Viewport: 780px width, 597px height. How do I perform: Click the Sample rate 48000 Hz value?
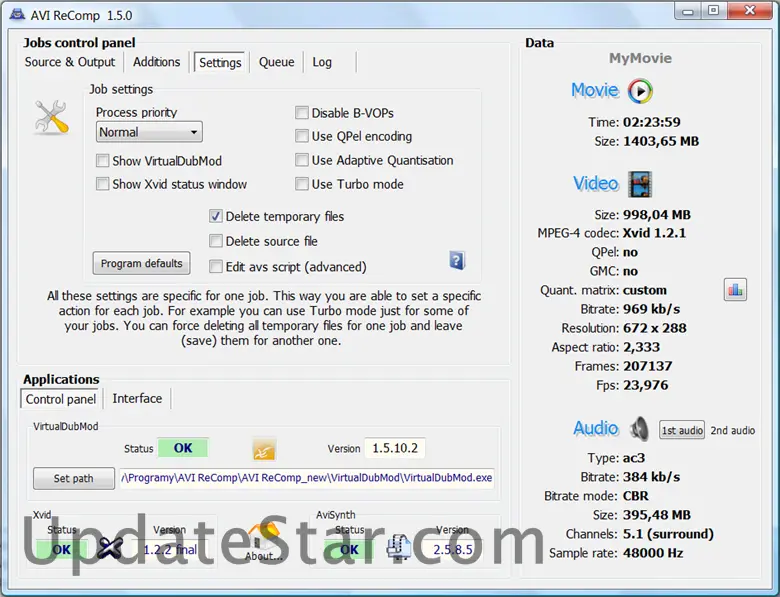click(653, 553)
